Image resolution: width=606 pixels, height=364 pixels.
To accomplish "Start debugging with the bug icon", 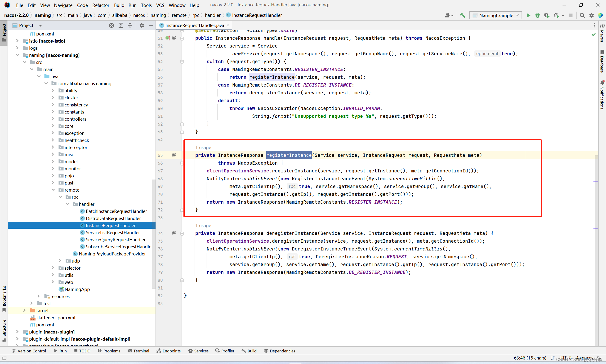I will point(537,15).
